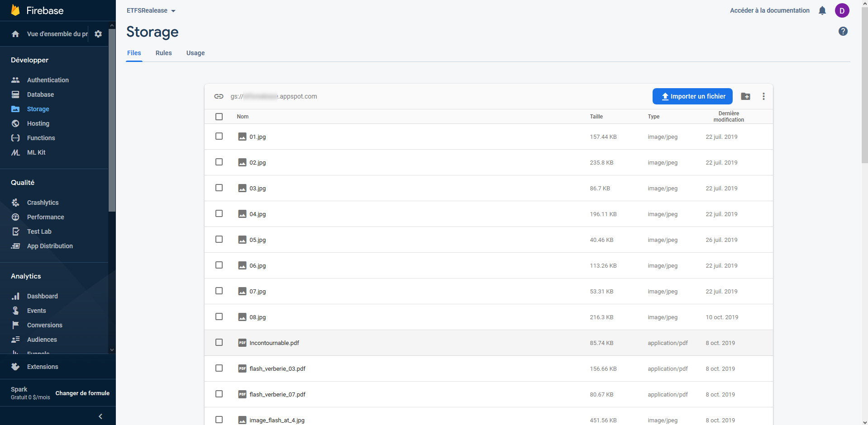
Task: Click the date 26 juil. 2019
Action: [721, 240]
